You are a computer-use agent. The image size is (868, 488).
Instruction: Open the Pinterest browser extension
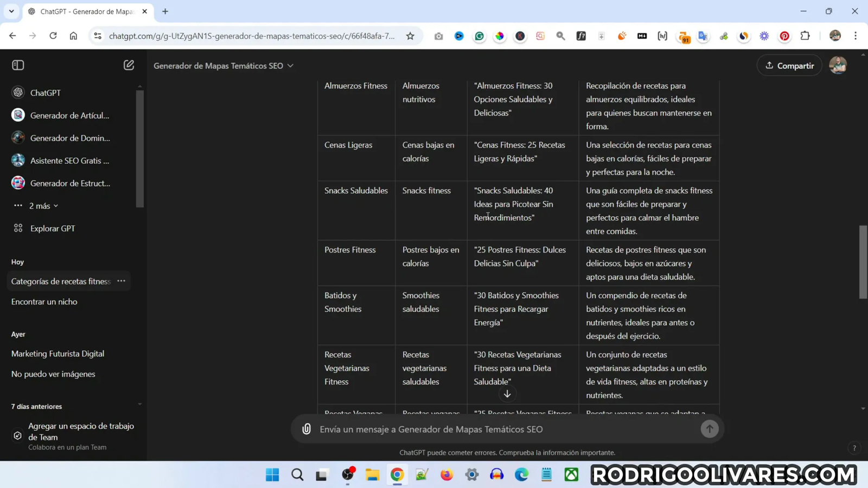tap(784, 36)
